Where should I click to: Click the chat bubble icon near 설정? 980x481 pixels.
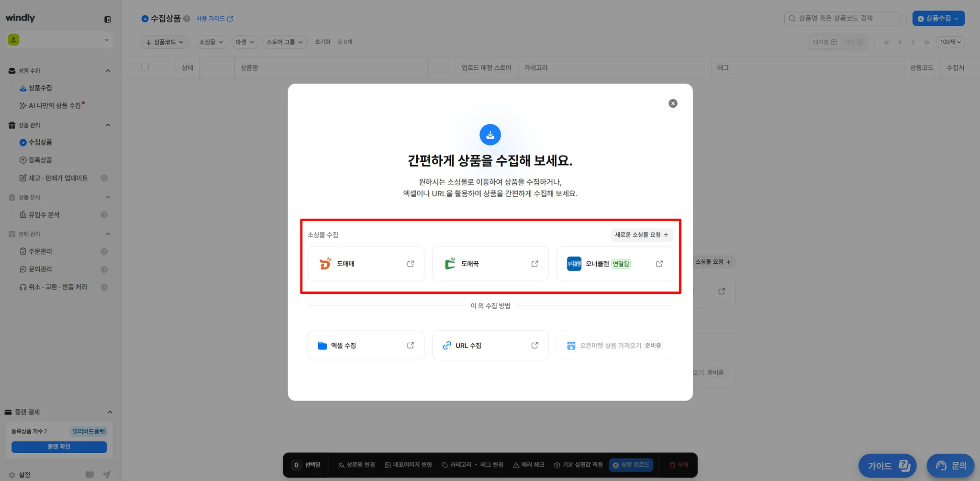tap(89, 475)
